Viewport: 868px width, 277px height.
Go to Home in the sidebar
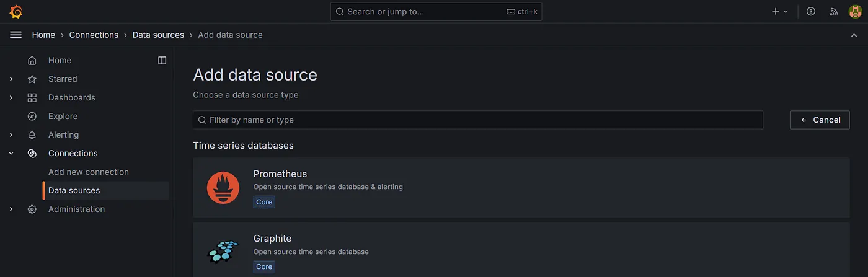click(60, 61)
